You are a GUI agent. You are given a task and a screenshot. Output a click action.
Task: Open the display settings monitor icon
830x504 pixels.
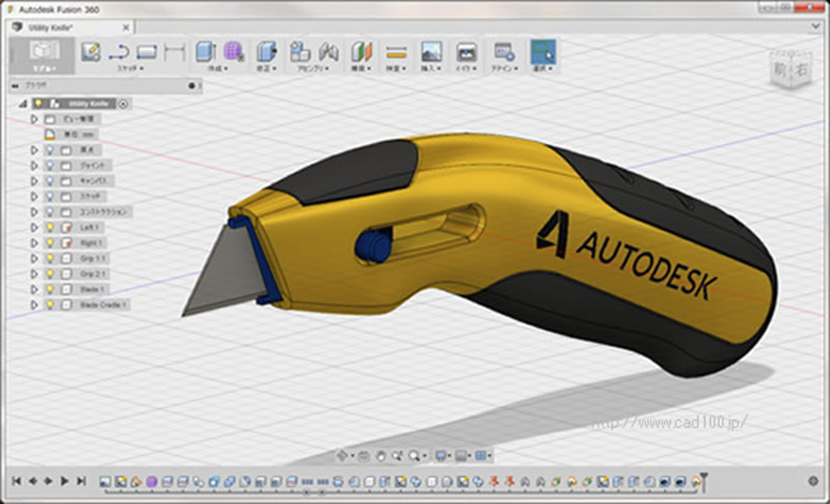[x=441, y=456]
